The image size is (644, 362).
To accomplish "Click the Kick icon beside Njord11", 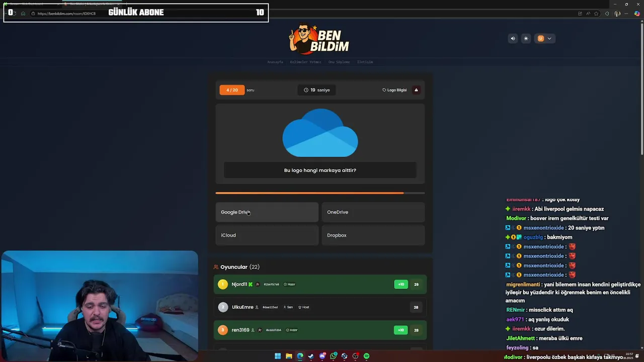I will (x=251, y=285).
